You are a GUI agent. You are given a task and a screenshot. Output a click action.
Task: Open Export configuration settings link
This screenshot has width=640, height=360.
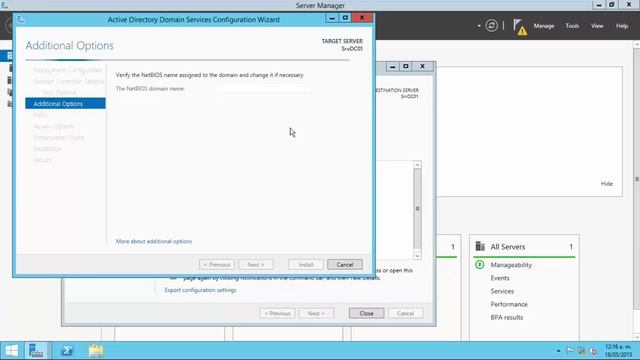[x=200, y=290]
